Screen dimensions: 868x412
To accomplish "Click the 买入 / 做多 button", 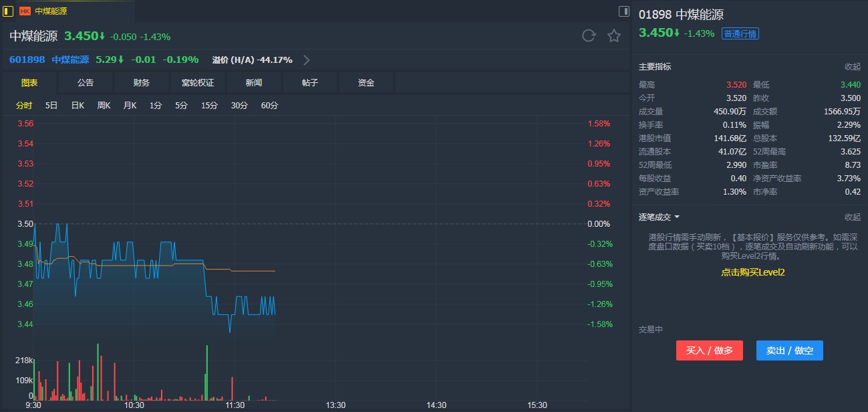I will [x=710, y=350].
